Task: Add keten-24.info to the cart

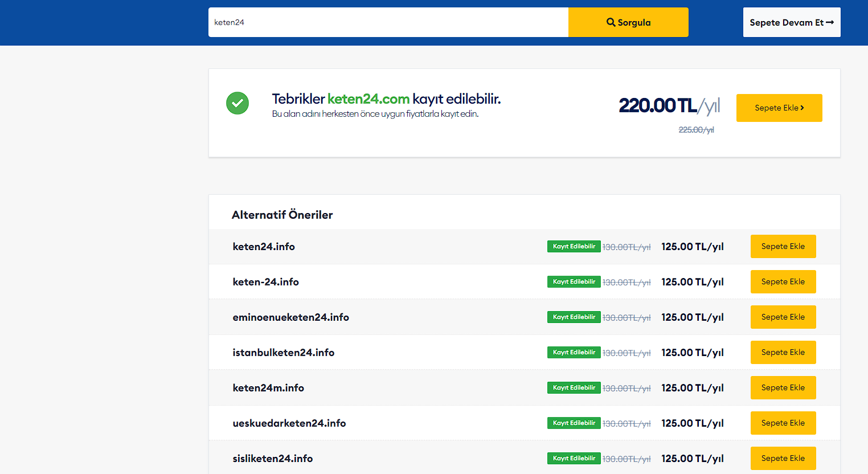Action: coord(783,281)
